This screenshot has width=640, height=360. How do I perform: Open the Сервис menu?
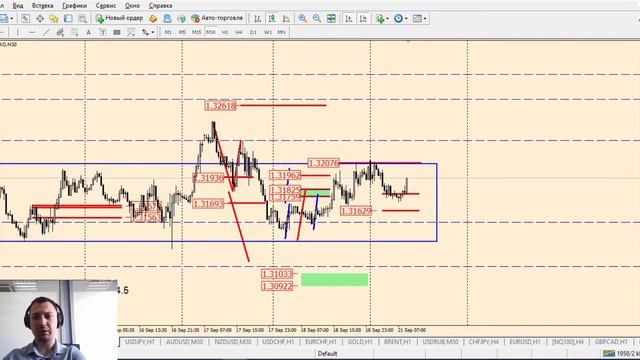tap(106, 6)
